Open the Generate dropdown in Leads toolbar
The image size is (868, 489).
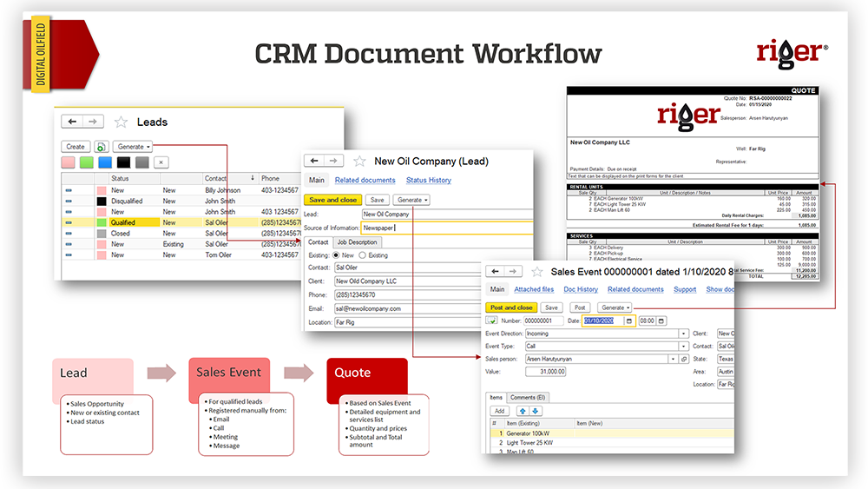pyautogui.click(x=133, y=147)
